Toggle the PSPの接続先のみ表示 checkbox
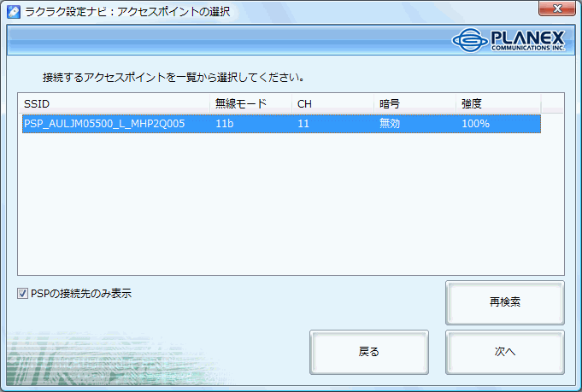582x392 pixels. [22, 294]
